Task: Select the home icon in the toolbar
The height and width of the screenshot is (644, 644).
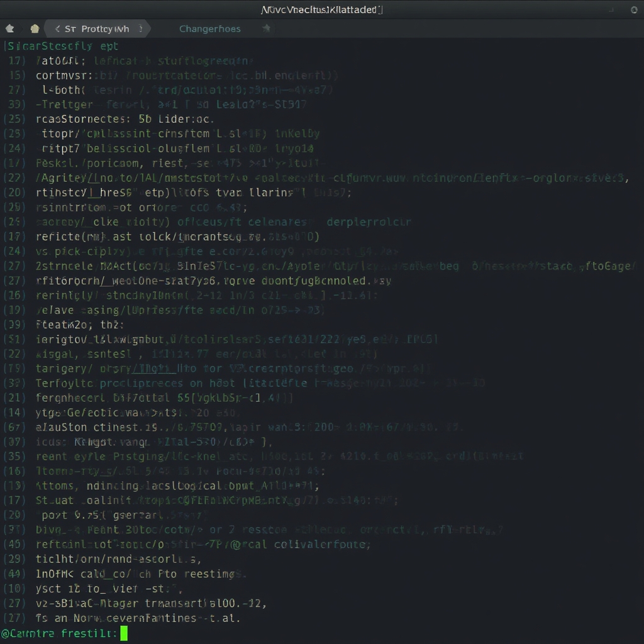Action: (x=35, y=28)
